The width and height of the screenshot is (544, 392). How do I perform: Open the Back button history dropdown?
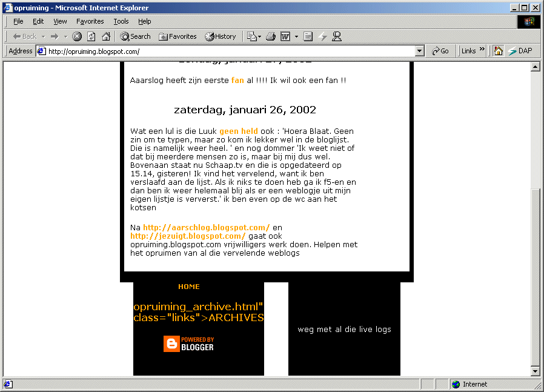pos(43,36)
